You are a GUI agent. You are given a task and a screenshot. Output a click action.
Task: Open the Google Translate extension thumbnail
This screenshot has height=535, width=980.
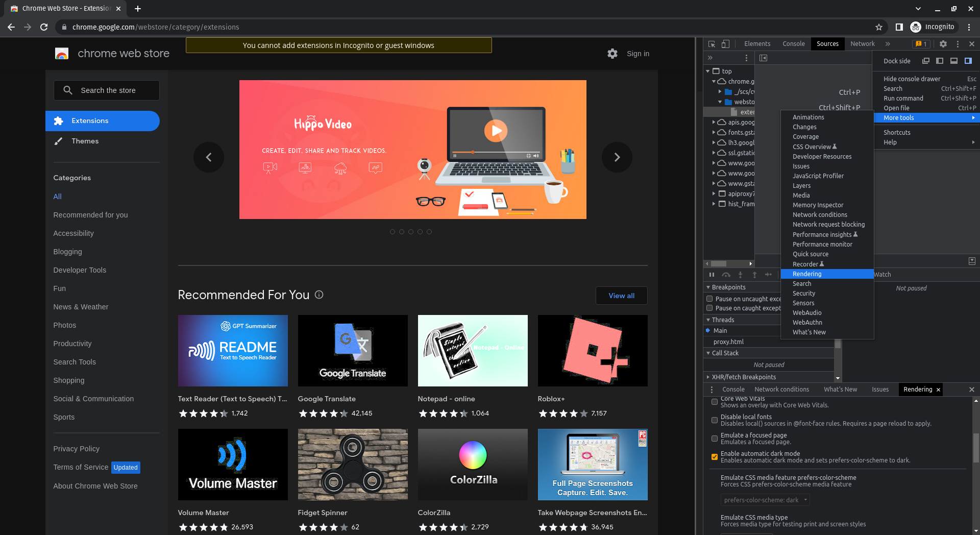coord(353,351)
